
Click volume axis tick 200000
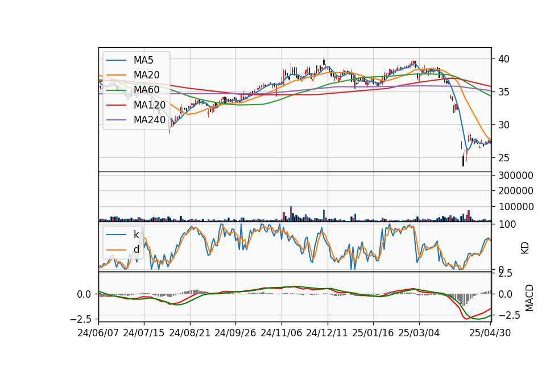tap(516, 191)
